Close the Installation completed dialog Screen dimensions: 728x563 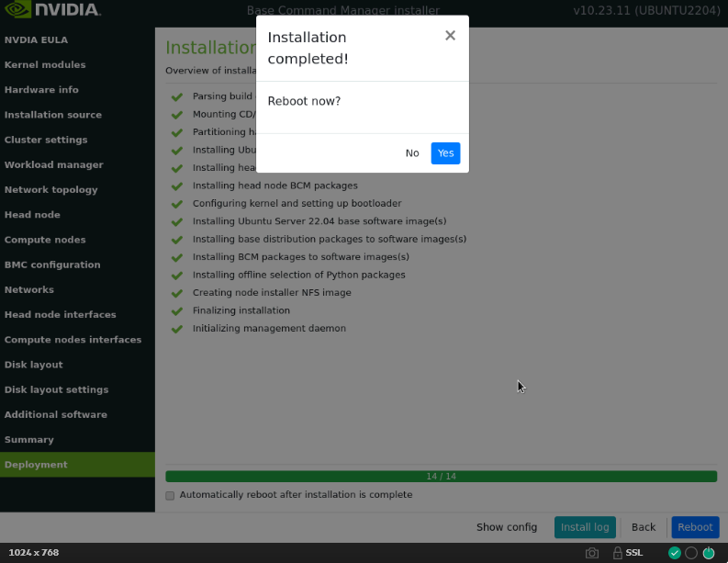(450, 36)
